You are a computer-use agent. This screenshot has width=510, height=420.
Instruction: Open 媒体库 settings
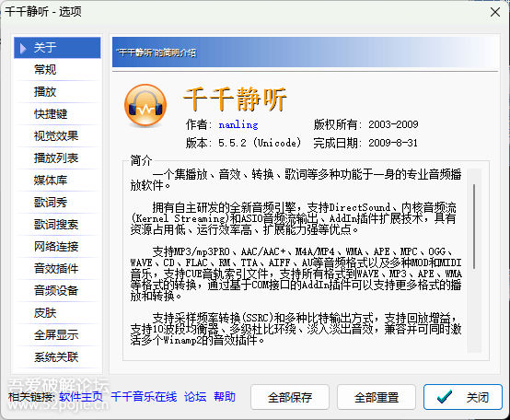(x=57, y=181)
